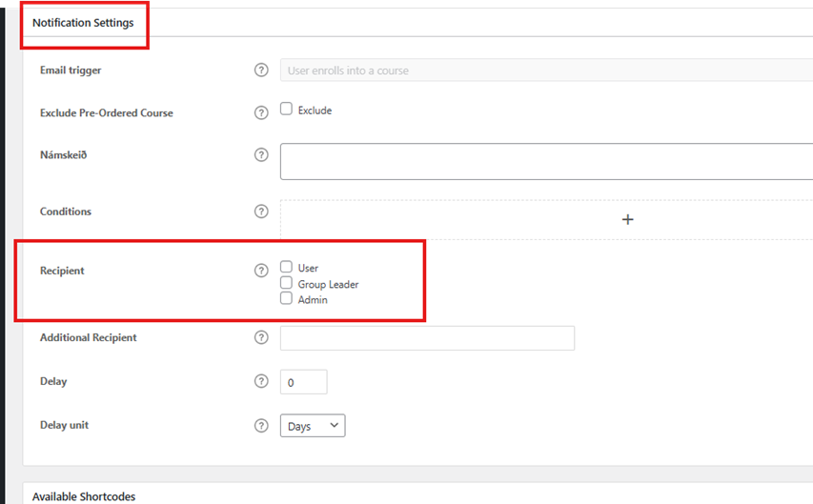Click the Delay unit help icon
813x504 pixels.
tap(261, 425)
